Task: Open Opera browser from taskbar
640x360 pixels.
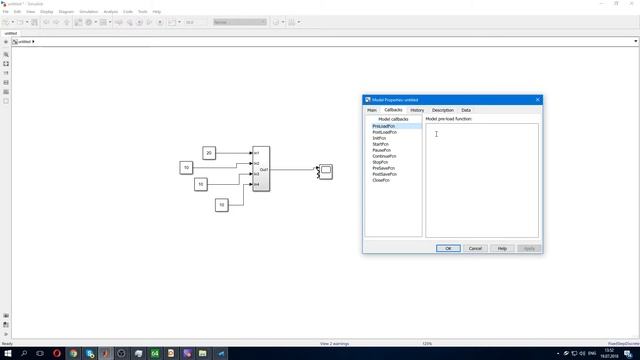Action: 57,353
